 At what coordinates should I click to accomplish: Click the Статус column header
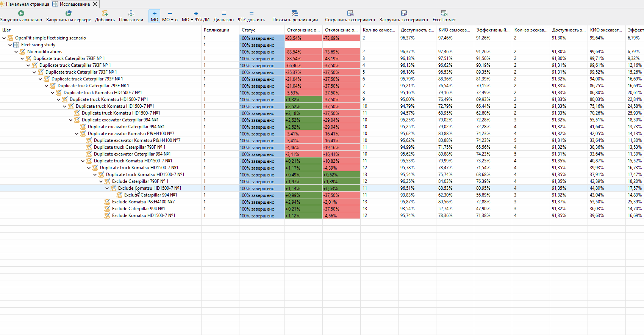(262, 30)
